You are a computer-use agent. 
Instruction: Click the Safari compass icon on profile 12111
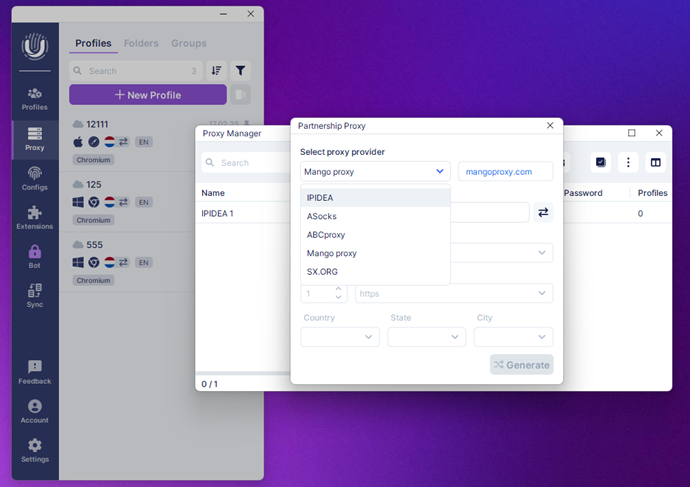(94, 142)
